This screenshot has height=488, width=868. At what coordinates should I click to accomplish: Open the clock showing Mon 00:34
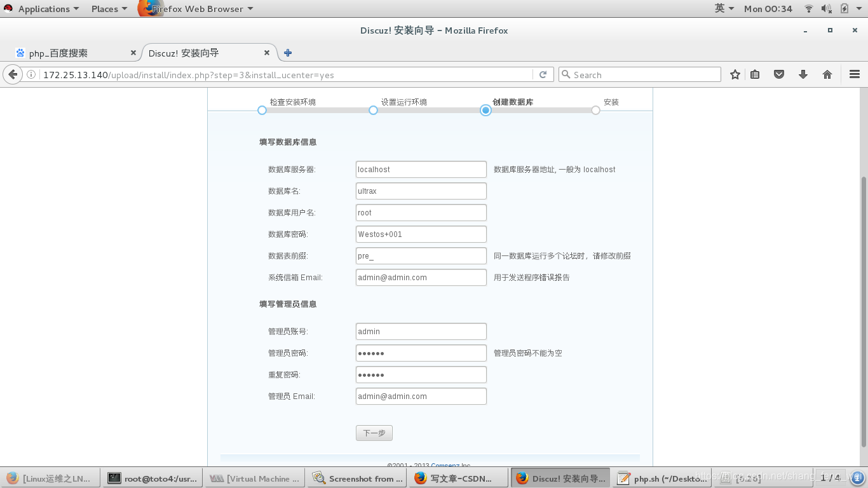click(x=768, y=9)
